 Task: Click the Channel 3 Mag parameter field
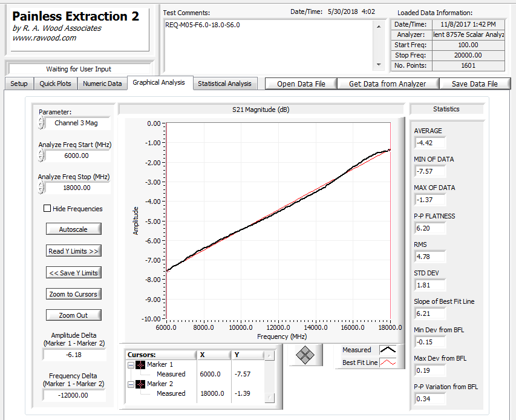pos(77,123)
